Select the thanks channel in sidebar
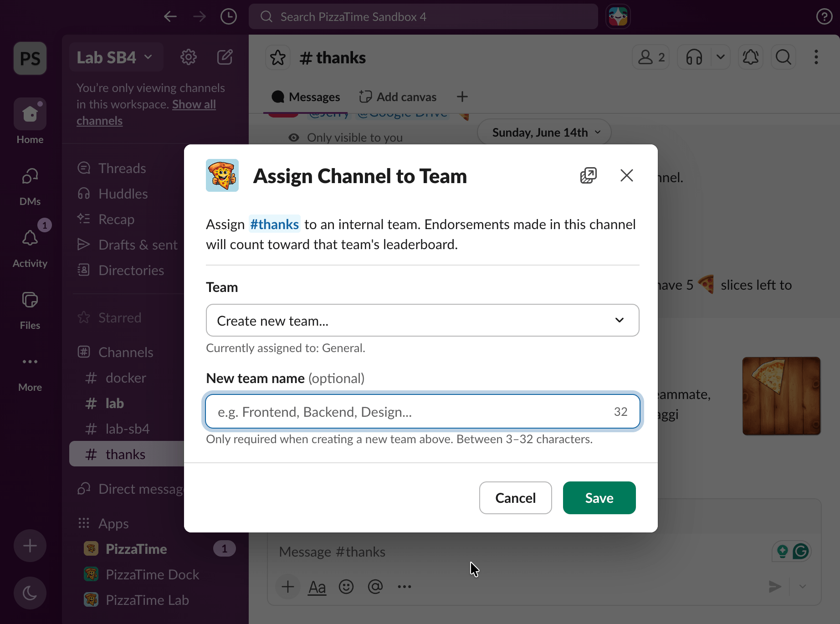Screen dimensions: 840x624 [x=127, y=454]
